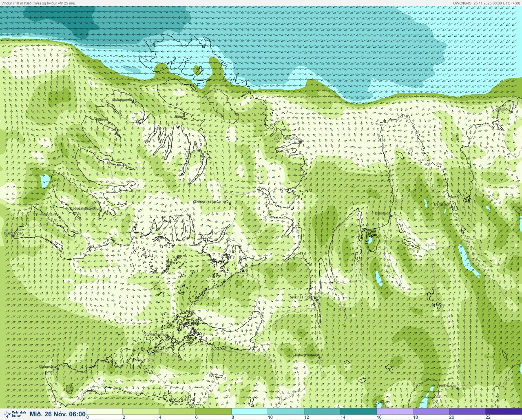Click the Blönduós station label
The width and height of the screenshot is (522, 420).
383,213
